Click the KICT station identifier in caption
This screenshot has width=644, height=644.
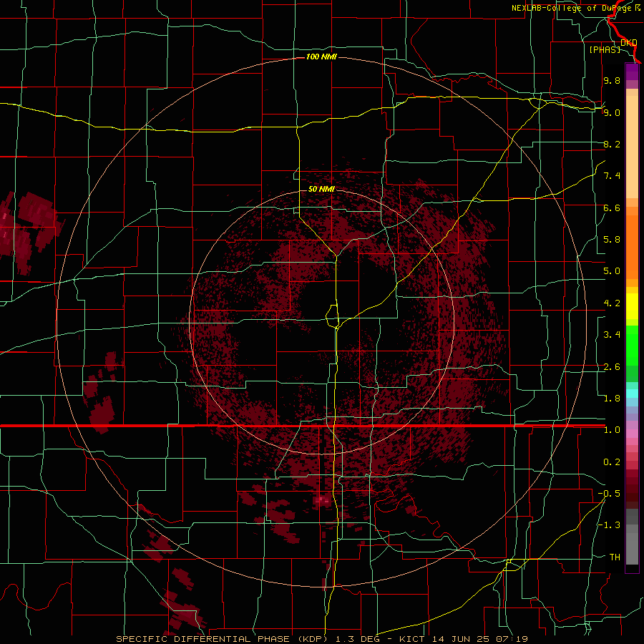[x=411, y=639]
